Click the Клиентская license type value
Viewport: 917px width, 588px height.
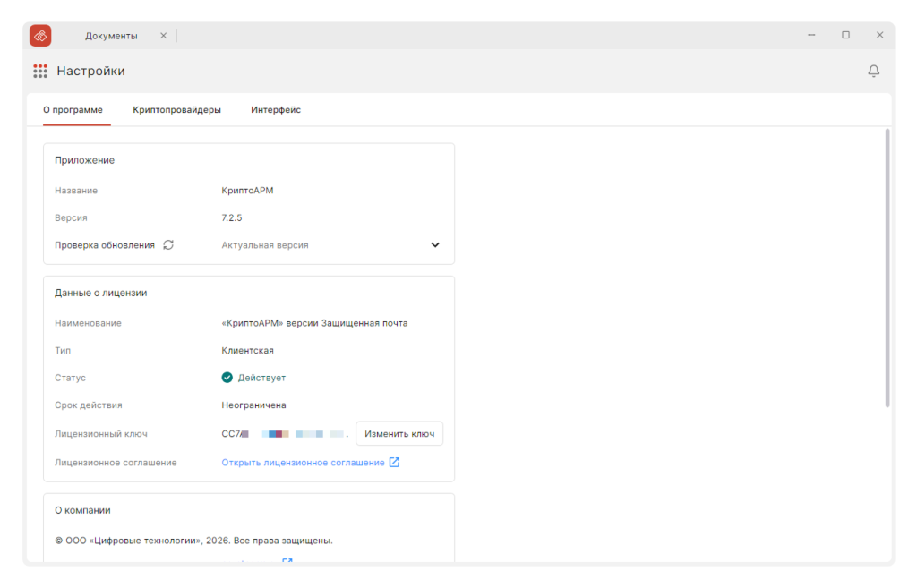pyautogui.click(x=247, y=351)
